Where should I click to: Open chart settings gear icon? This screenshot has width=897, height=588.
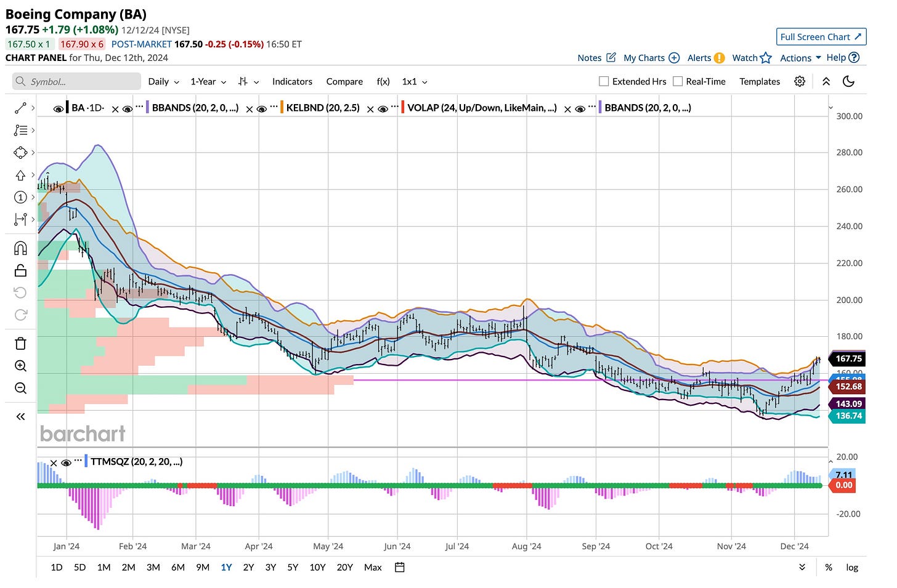(800, 81)
